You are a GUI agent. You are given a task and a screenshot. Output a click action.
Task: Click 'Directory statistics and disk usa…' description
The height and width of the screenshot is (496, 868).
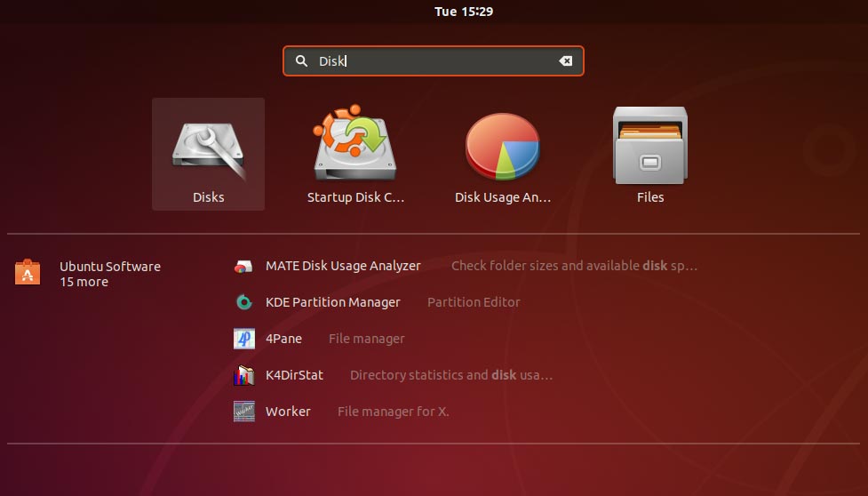point(451,375)
